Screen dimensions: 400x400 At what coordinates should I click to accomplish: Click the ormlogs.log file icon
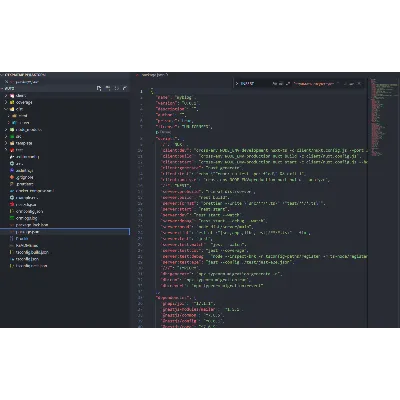point(12,218)
